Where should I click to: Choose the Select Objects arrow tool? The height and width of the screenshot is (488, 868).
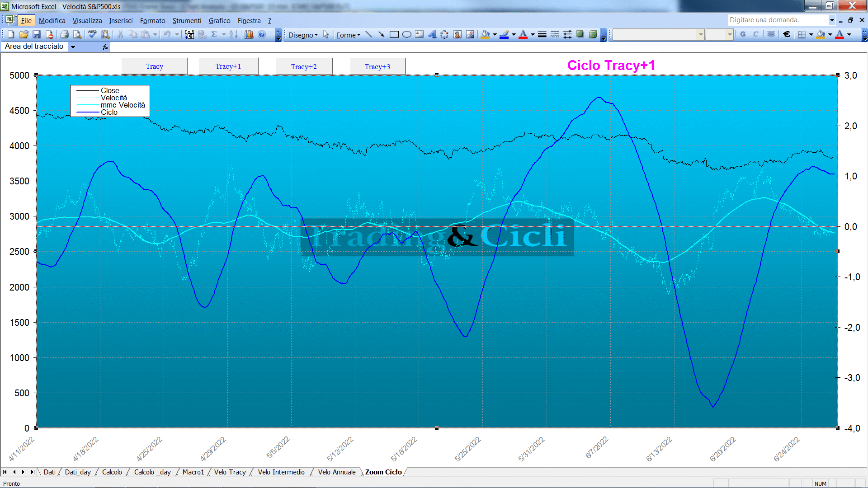[325, 35]
